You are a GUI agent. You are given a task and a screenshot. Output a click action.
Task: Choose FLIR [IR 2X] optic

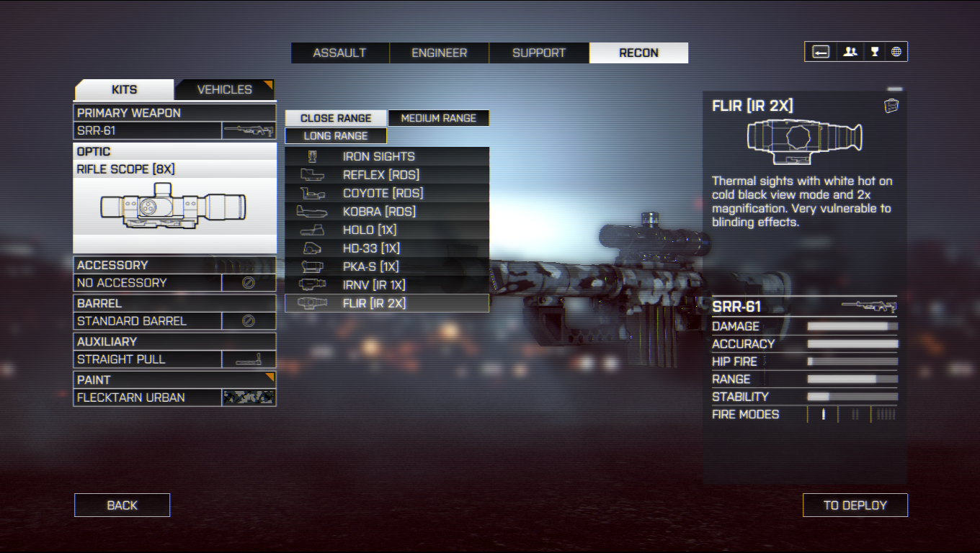click(x=387, y=303)
